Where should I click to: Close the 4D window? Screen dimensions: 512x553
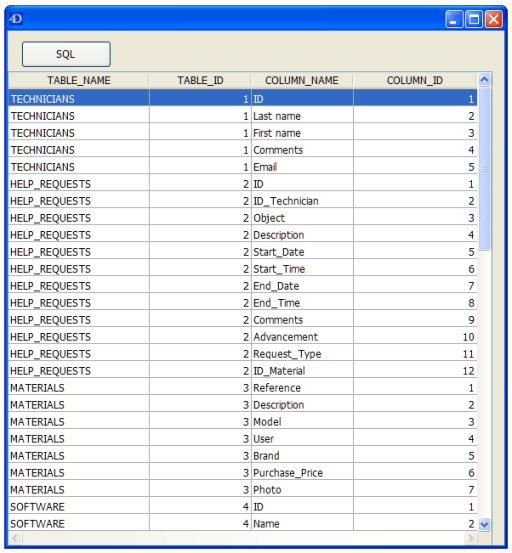point(494,19)
